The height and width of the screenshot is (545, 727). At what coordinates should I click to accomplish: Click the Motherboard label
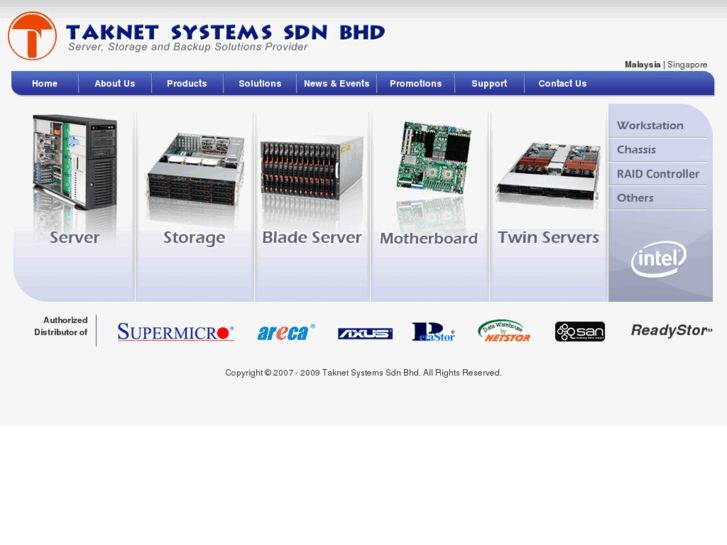coord(429,238)
